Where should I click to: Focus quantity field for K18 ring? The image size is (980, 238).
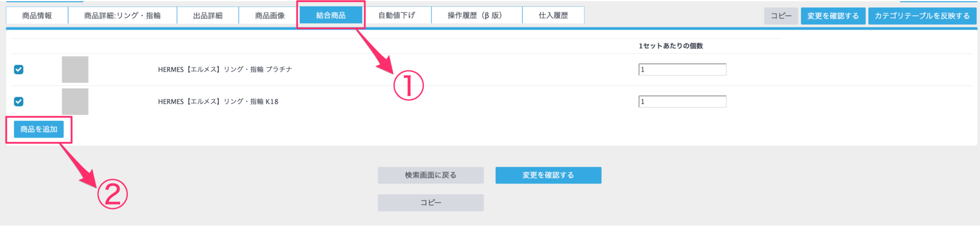(683, 102)
